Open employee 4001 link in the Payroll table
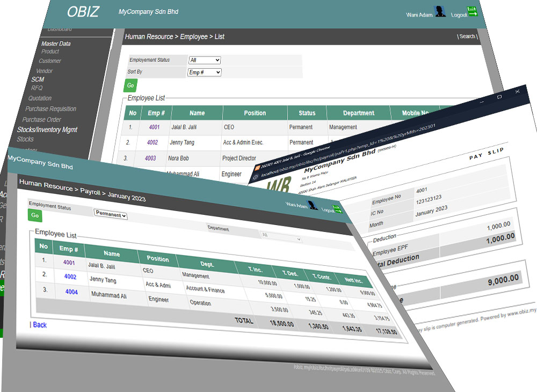Image resolution: width=537 pixels, height=392 pixels. coord(69,263)
